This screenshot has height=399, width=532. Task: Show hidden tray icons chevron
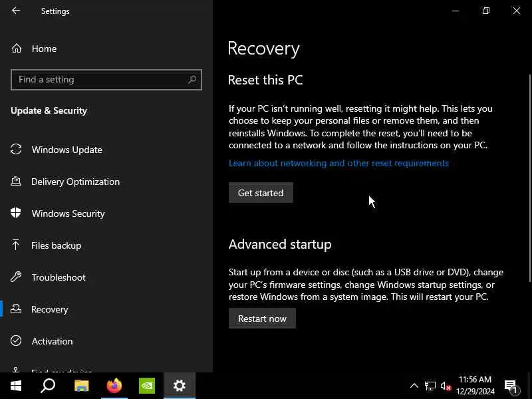414,386
